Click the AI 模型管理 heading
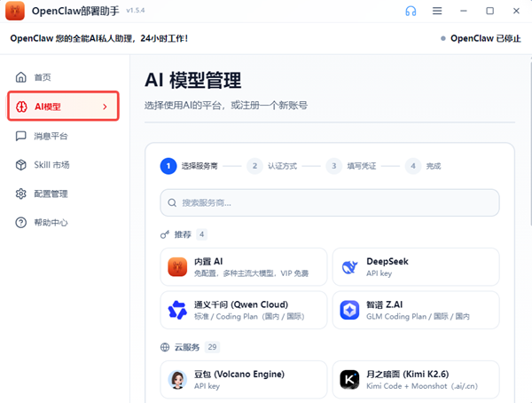The image size is (532, 403). coord(193,80)
